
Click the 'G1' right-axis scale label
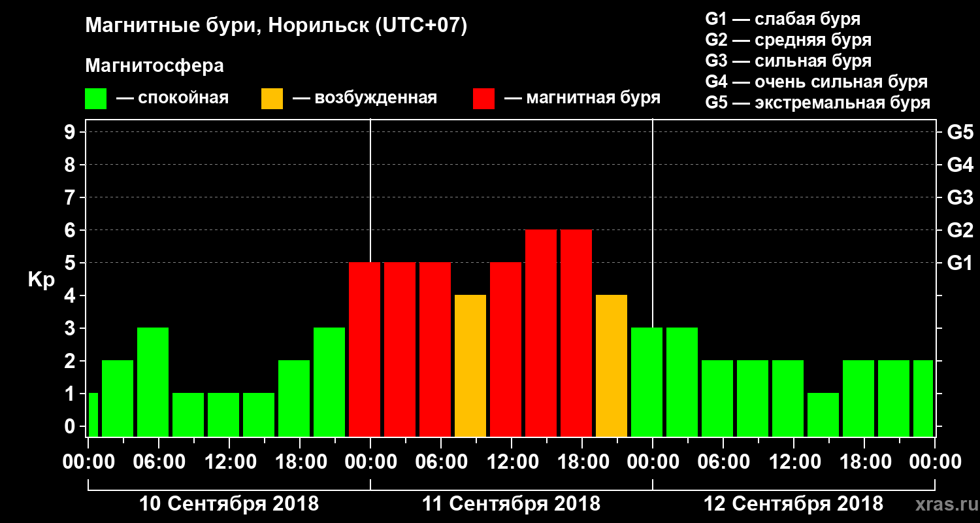[960, 263]
